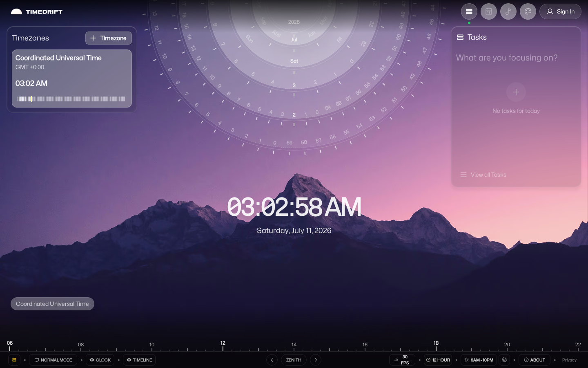Click the 2025 year label on the dial
588x368 pixels.
click(294, 22)
